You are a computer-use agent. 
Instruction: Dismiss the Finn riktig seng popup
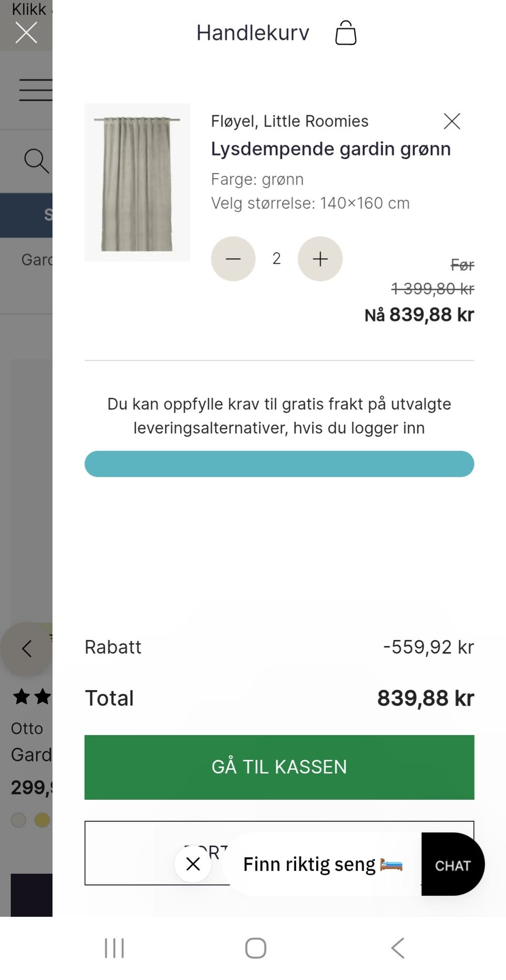tap(193, 864)
